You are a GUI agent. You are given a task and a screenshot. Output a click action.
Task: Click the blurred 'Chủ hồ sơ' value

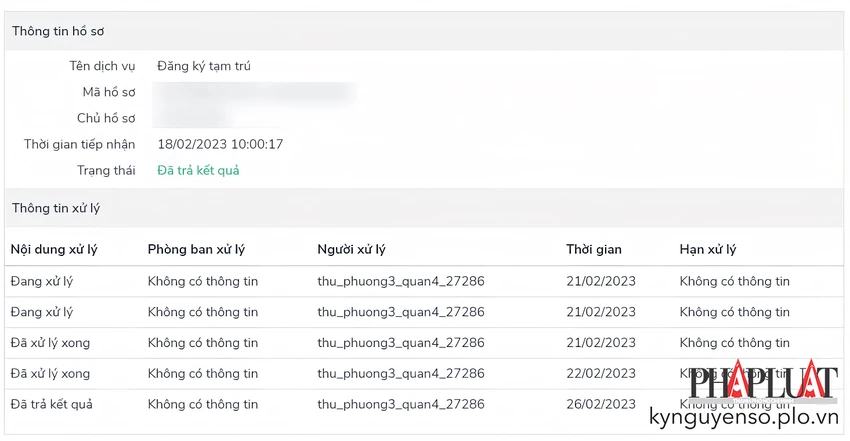[192, 118]
